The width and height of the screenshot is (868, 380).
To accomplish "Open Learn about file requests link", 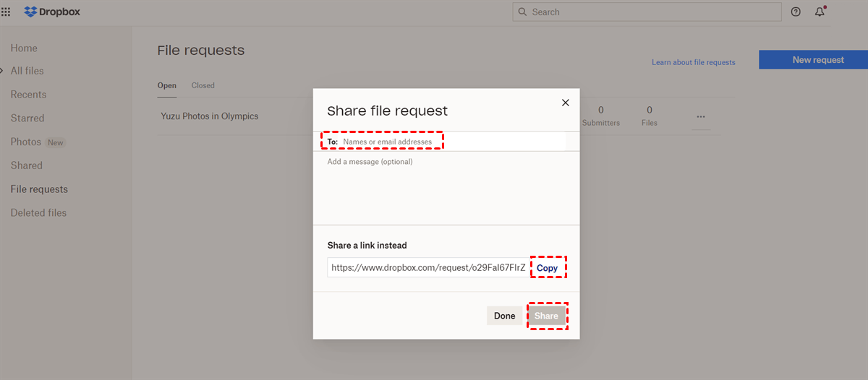I will [x=693, y=62].
